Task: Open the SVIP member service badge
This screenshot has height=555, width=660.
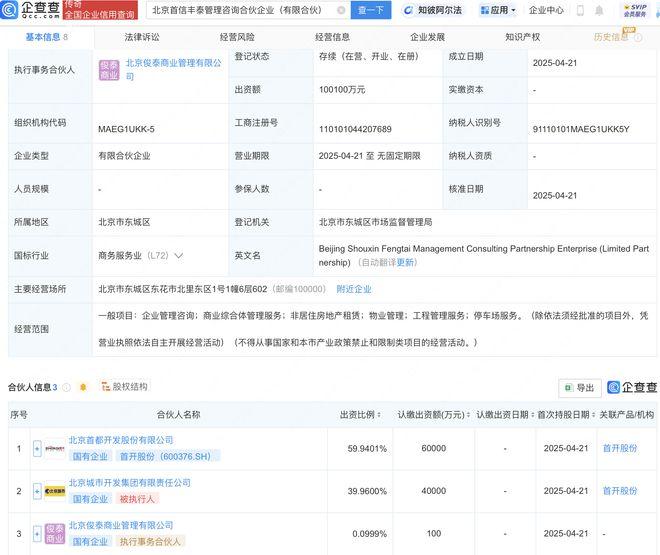Action: click(635, 10)
